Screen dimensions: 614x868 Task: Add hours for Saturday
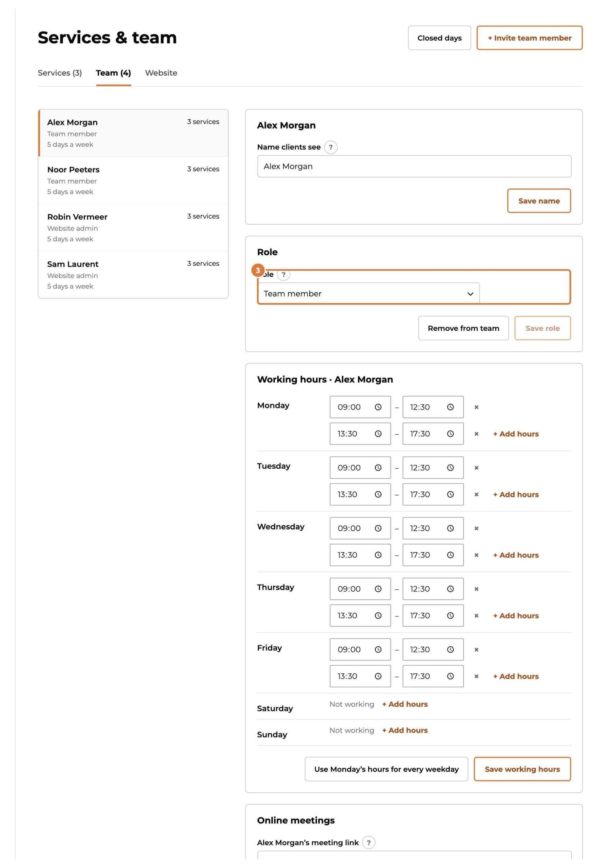point(405,704)
